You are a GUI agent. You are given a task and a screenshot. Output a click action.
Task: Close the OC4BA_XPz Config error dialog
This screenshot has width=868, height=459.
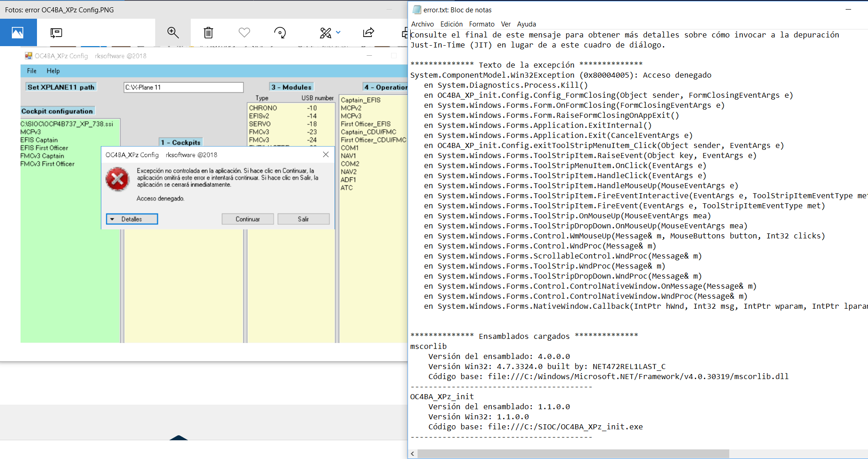[326, 155]
